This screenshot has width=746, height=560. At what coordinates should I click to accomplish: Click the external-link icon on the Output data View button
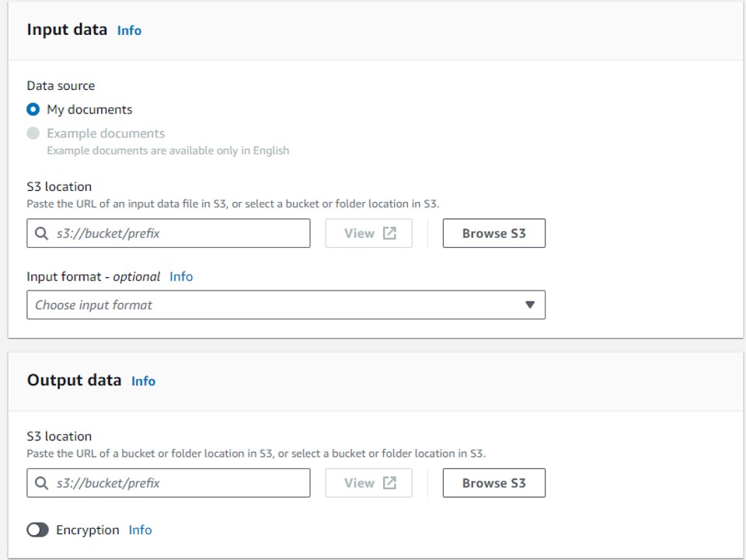point(389,483)
